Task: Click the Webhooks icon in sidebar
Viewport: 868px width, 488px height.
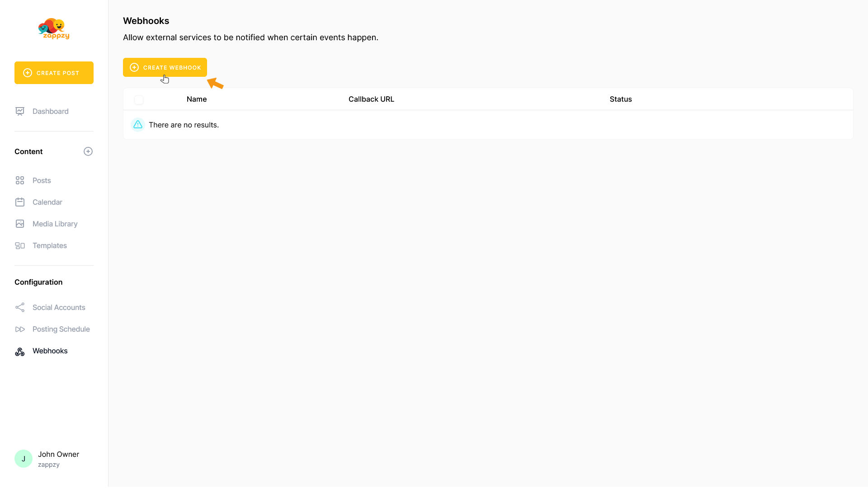Action: (x=20, y=351)
